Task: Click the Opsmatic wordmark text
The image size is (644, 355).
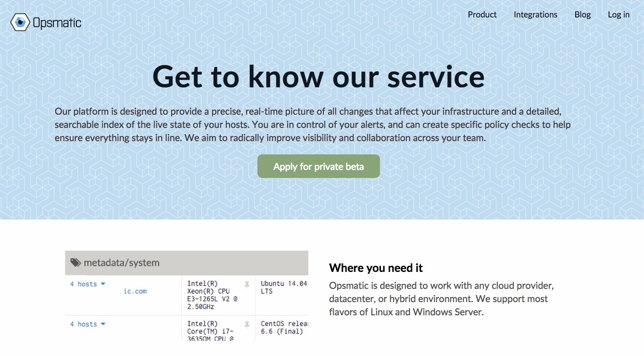Action: point(57,22)
